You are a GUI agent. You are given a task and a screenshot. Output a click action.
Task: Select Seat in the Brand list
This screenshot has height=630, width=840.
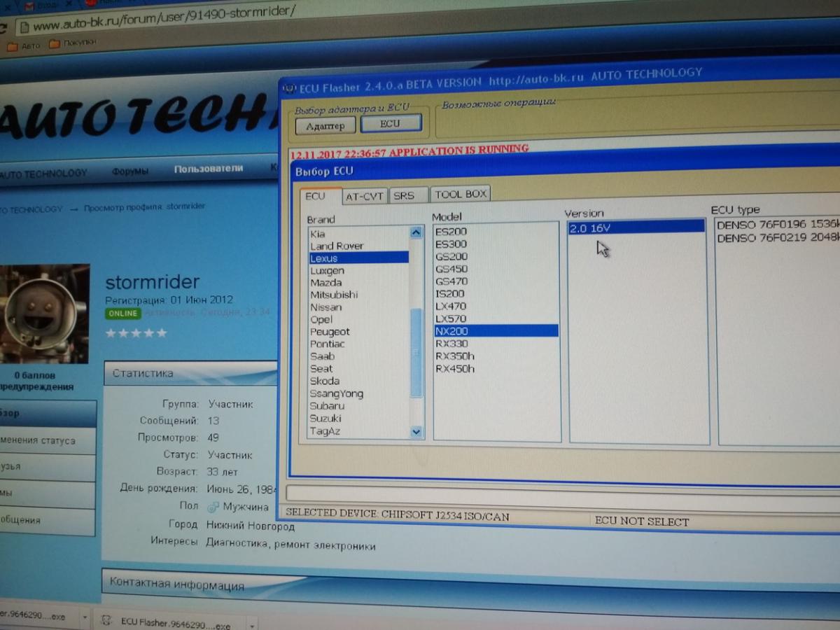click(x=321, y=368)
